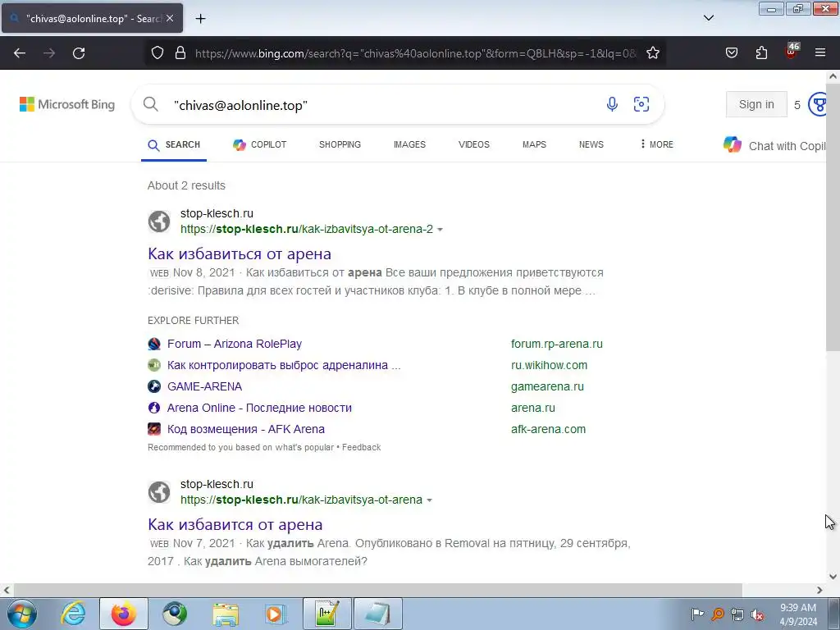This screenshot has width=840, height=630.
Task: Start voice search with microphone icon
Action: coord(612,104)
